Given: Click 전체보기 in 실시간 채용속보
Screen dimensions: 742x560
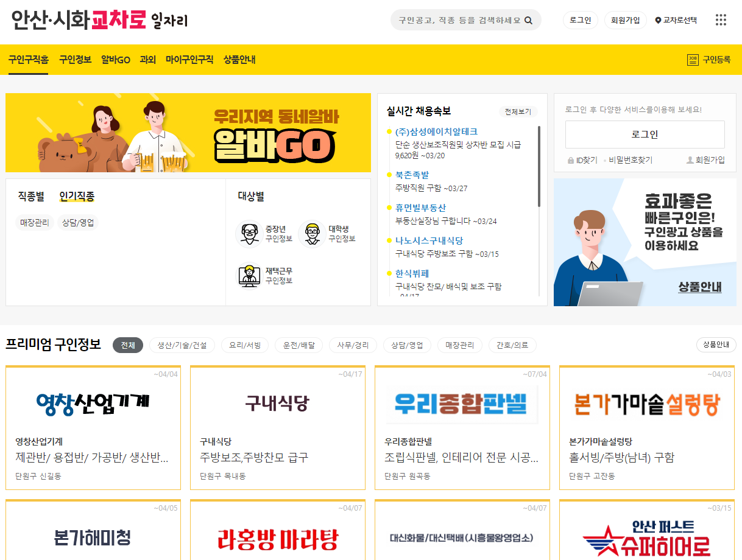Looking at the screenshot, I should pyautogui.click(x=518, y=111).
